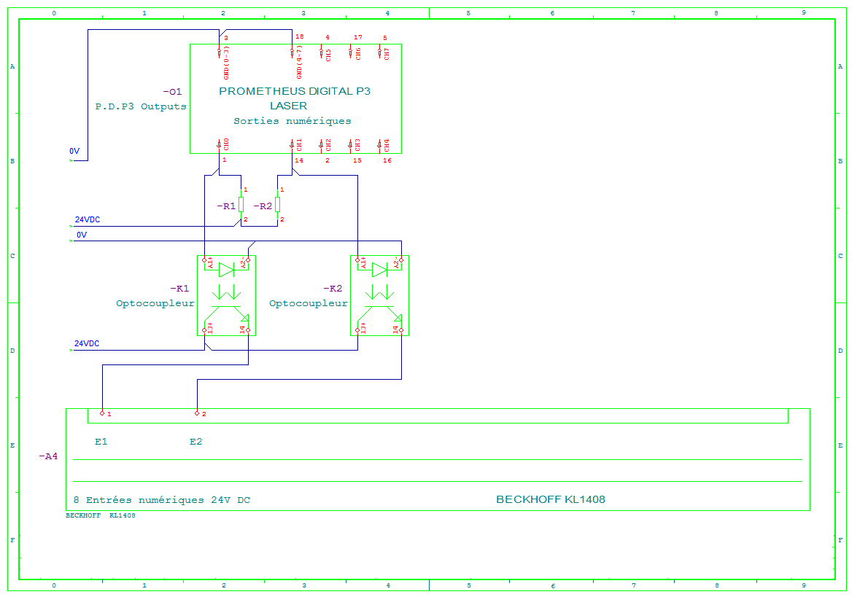Screen dimensions: 868x605
Task: Click the LED diode symbol inside optocoupler K2
Action: (380, 270)
